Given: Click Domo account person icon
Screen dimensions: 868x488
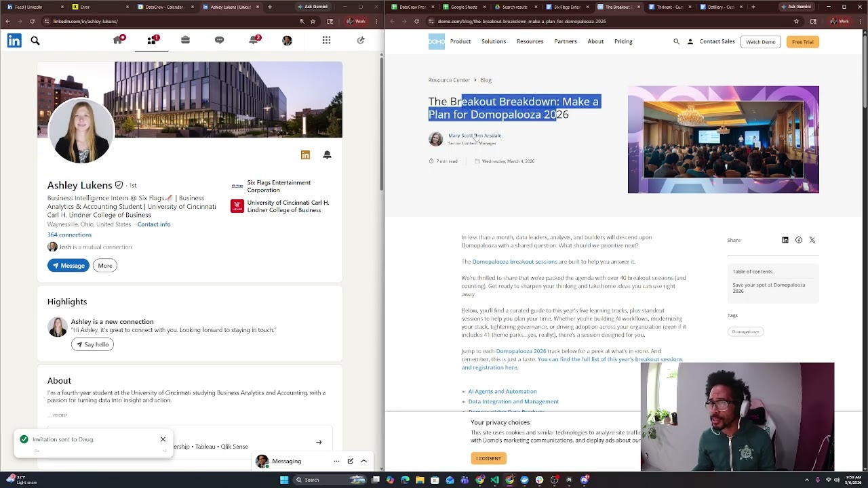Looking at the screenshot, I should pyautogui.click(x=690, y=41).
